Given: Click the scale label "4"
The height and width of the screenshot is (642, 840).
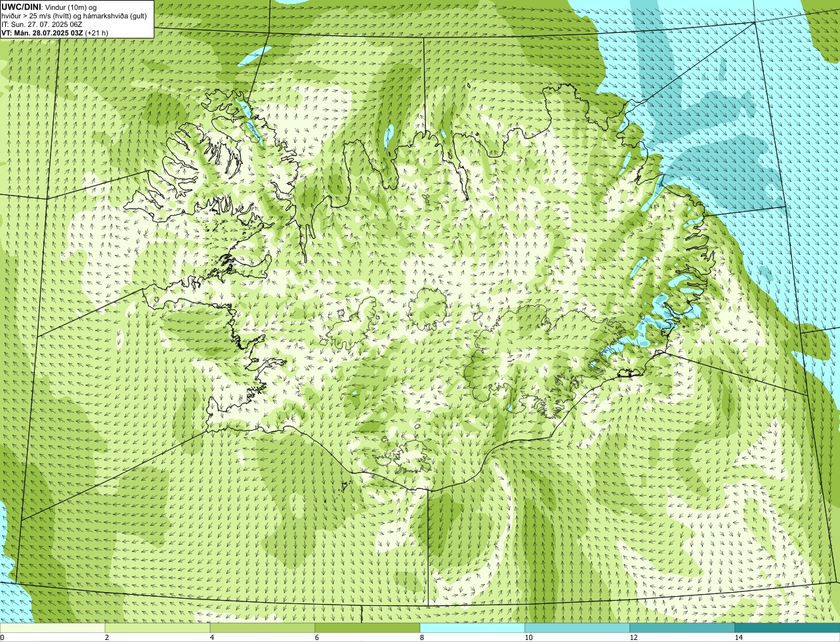Looking at the screenshot, I should [211, 637].
